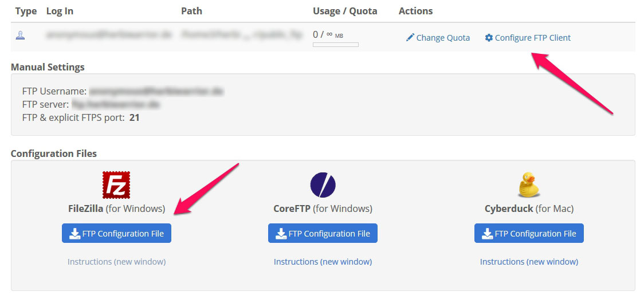Click the FileZilla logo icon
The width and height of the screenshot is (644, 299).
tap(116, 185)
